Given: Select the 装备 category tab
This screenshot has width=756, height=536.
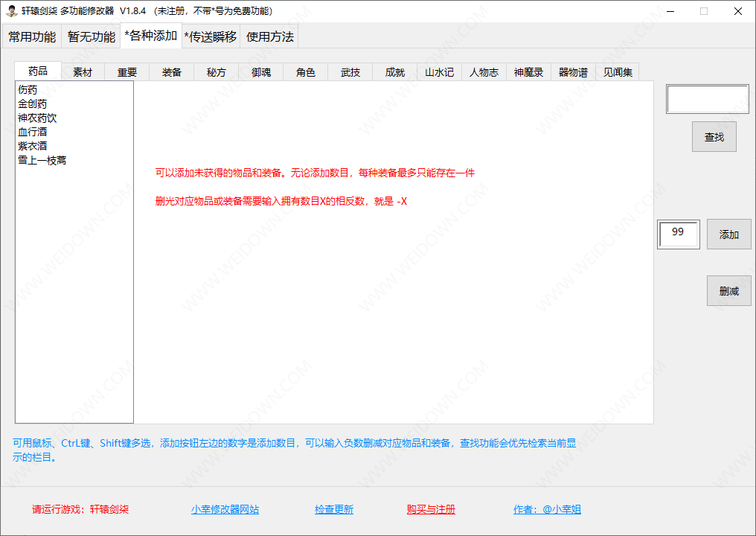Looking at the screenshot, I should (172, 72).
